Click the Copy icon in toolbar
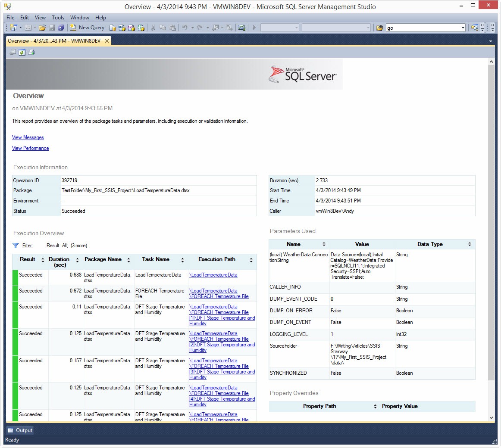The image size is (501, 448). 163,28
